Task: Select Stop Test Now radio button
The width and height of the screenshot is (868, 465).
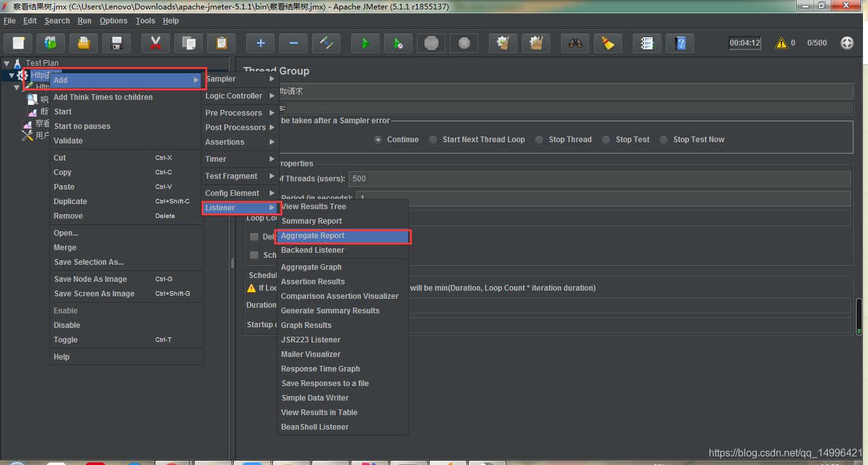Action: pyautogui.click(x=663, y=140)
